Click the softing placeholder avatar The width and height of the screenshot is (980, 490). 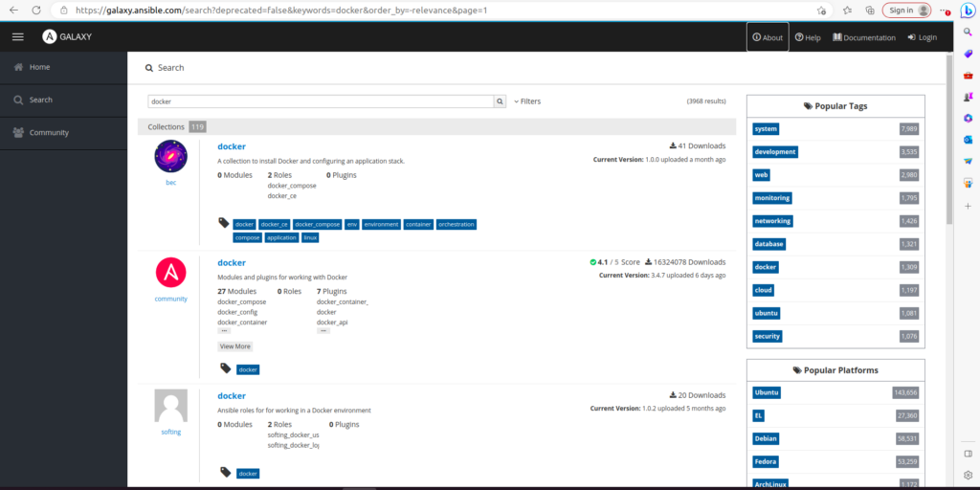pyautogui.click(x=170, y=406)
